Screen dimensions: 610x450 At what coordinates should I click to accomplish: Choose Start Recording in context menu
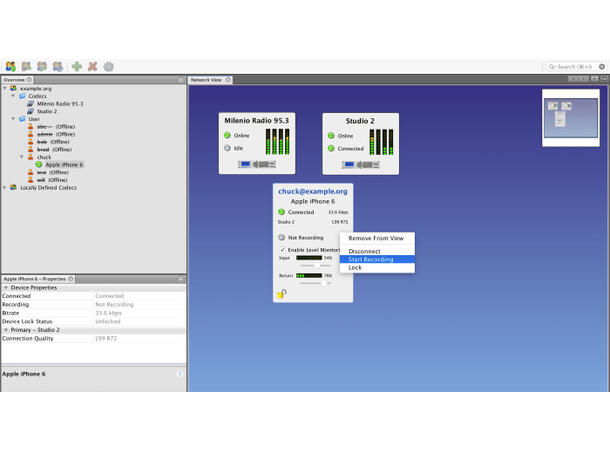pyautogui.click(x=377, y=259)
